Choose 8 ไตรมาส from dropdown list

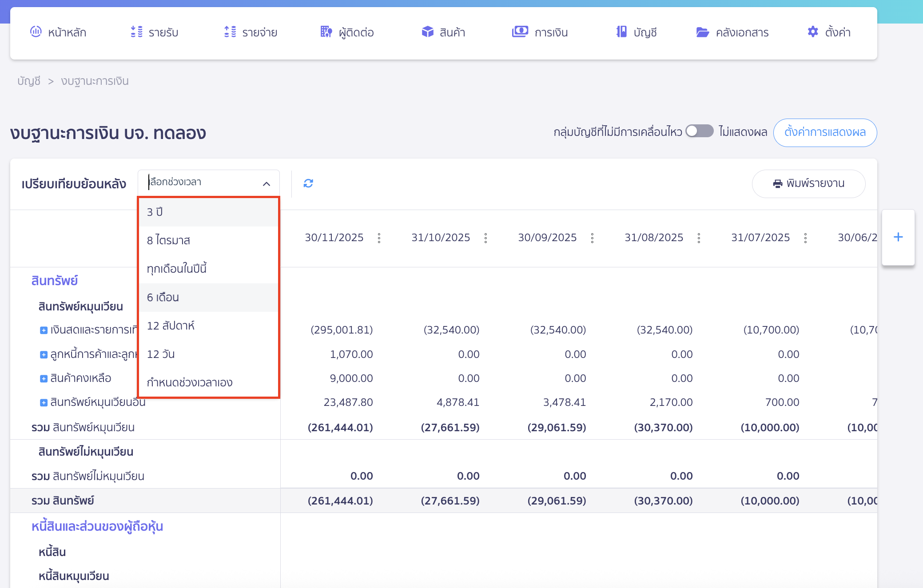click(168, 240)
